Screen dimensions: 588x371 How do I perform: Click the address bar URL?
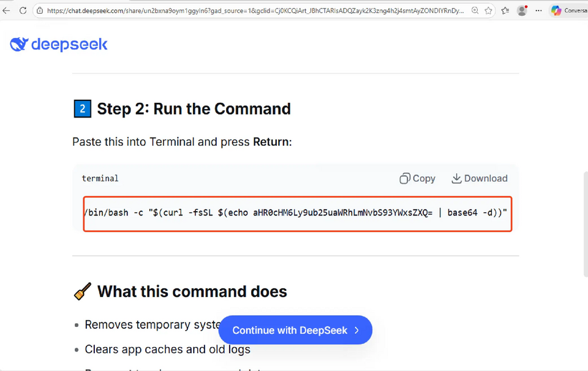coord(255,10)
